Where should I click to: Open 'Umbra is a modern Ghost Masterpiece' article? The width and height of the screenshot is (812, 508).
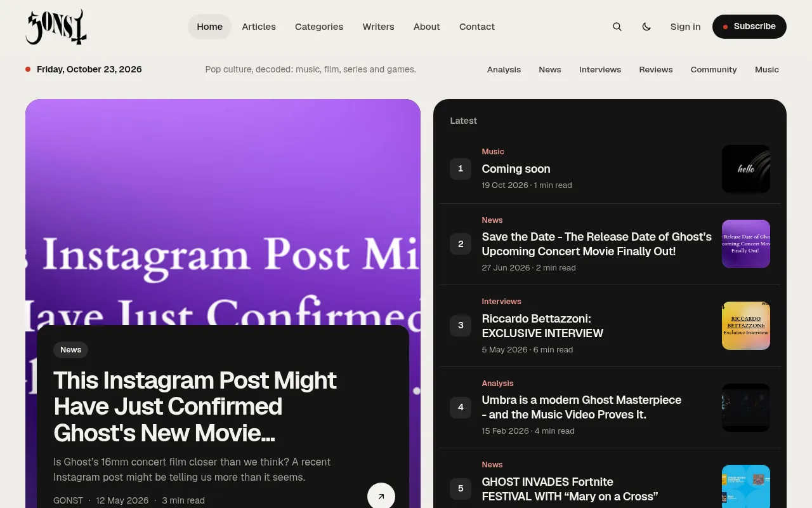coord(581,407)
